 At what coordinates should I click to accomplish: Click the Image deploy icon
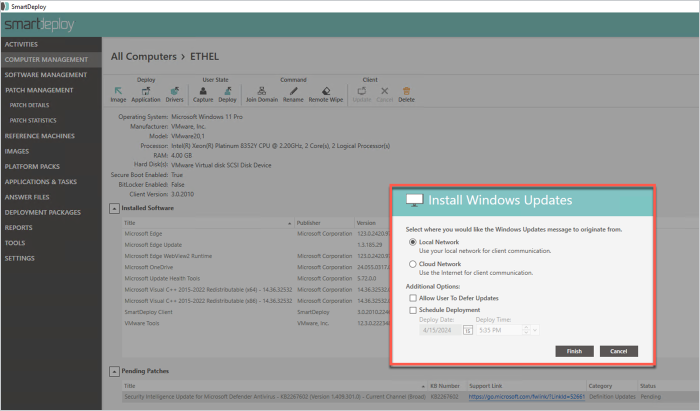tap(118, 91)
